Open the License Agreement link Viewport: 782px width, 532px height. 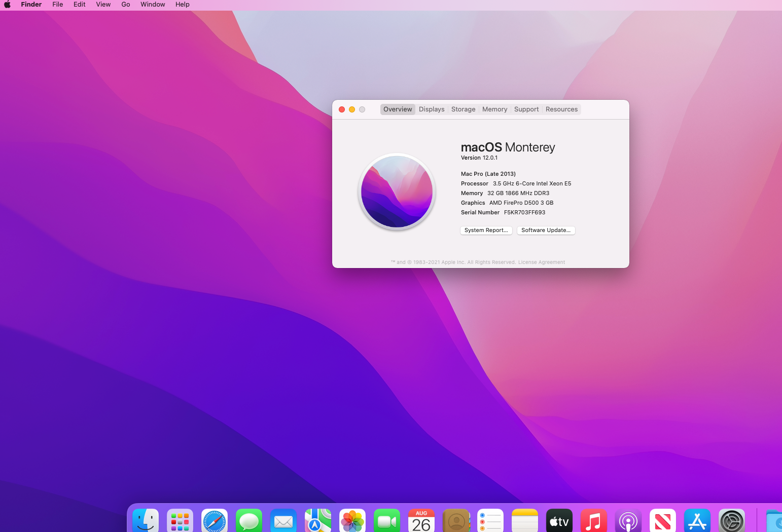point(542,262)
